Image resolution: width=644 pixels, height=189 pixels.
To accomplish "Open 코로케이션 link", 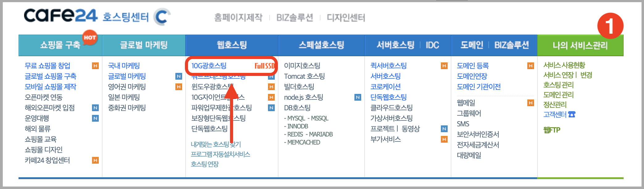I will click(x=386, y=87).
